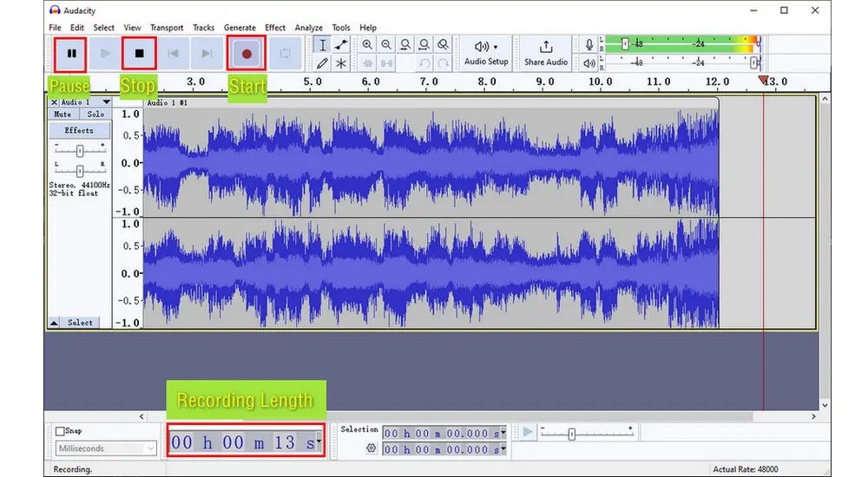The image size is (868, 477).
Task: Click the Zoom Toggle icon
Action: click(443, 45)
